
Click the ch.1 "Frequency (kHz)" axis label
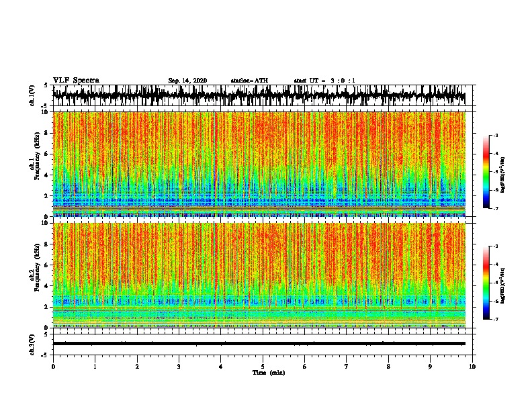(x=37, y=156)
